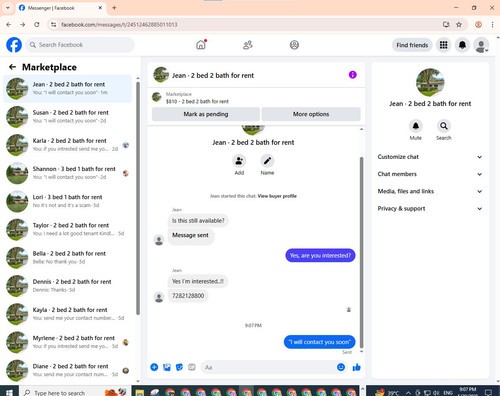The width and height of the screenshot is (500, 396).
Task: Expand Media, files and links section
Action: pyautogui.click(x=430, y=191)
